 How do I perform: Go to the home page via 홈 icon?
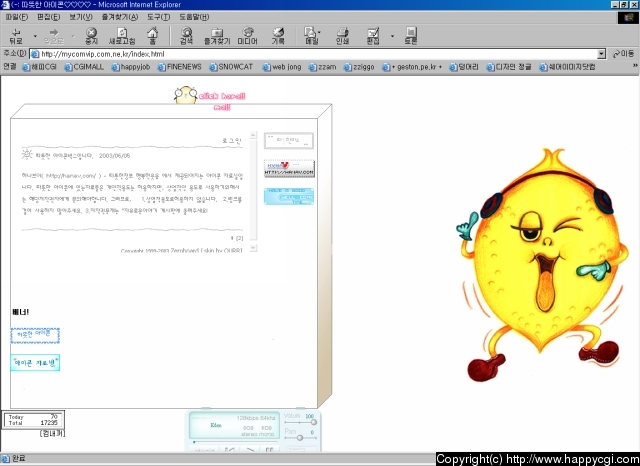[153, 36]
